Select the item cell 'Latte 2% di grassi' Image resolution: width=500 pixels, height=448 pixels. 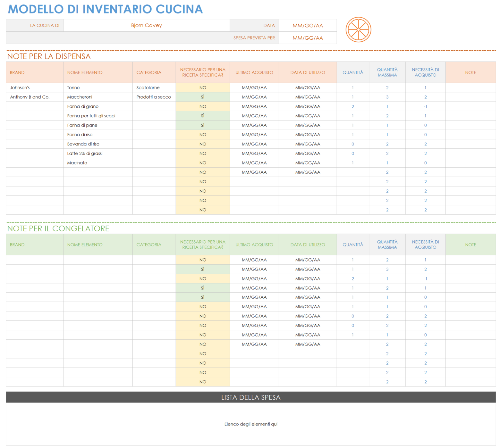pyautogui.click(x=98, y=153)
